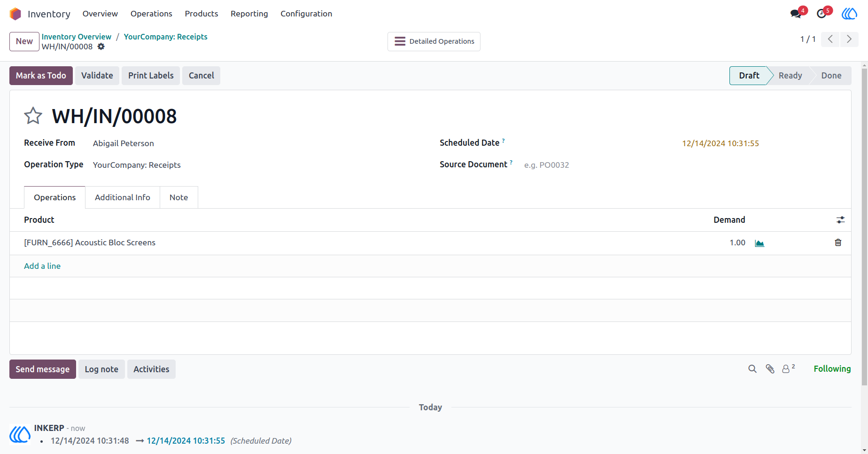The image size is (868, 454).
Task: Edit the demand quantity 1.00
Action: 737,243
